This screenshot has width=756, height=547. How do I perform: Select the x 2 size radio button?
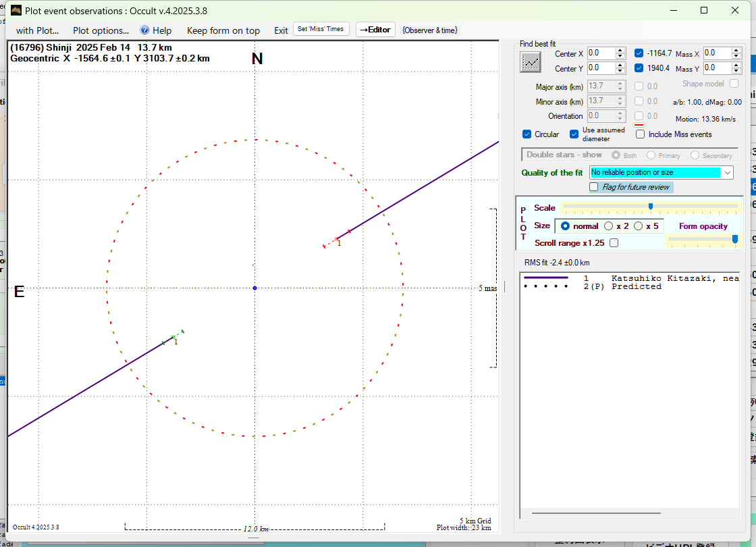tap(609, 226)
